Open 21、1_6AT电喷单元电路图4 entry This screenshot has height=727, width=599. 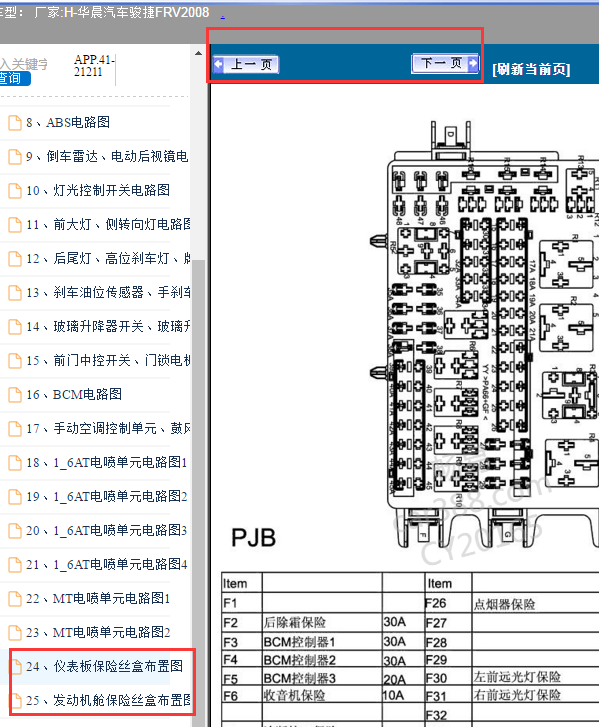click(107, 564)
